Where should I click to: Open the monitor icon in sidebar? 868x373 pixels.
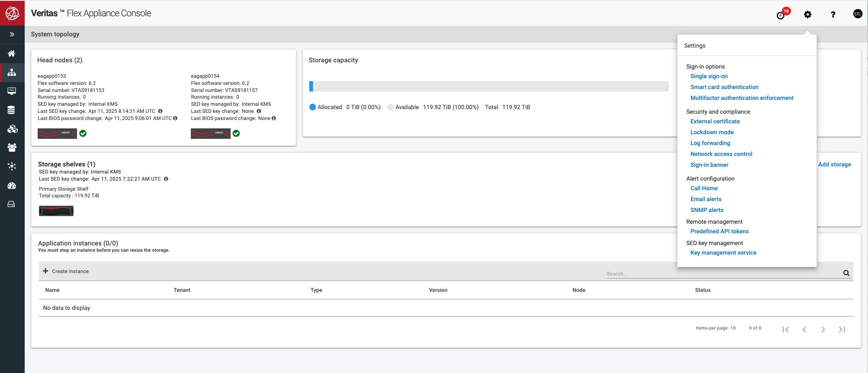[x=12, y=91]
